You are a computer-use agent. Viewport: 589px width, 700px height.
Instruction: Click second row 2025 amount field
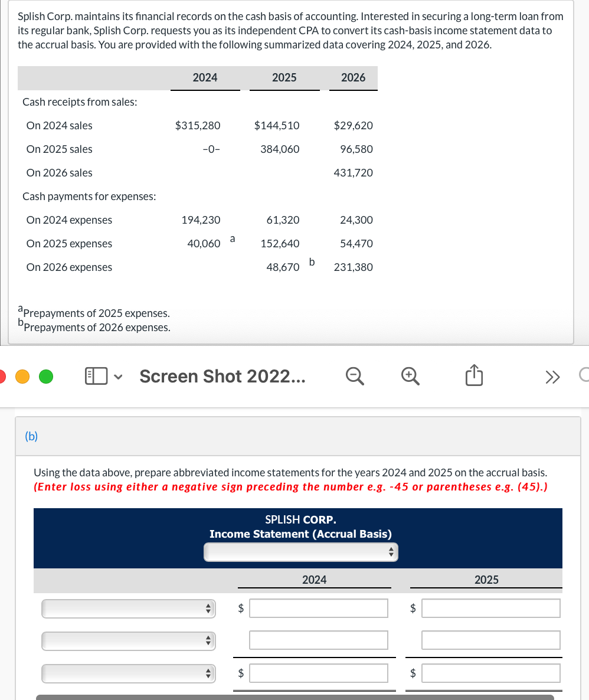click(x=491, y=640)
